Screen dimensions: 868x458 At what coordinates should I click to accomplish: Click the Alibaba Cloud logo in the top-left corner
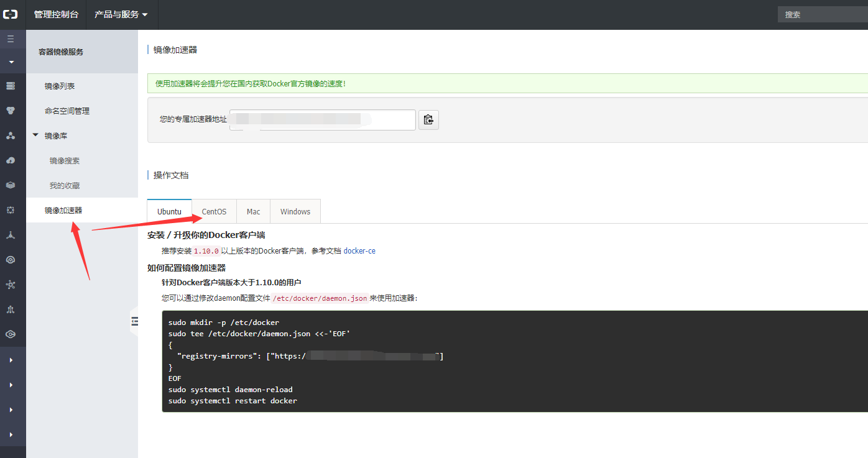tap(11, 14)
